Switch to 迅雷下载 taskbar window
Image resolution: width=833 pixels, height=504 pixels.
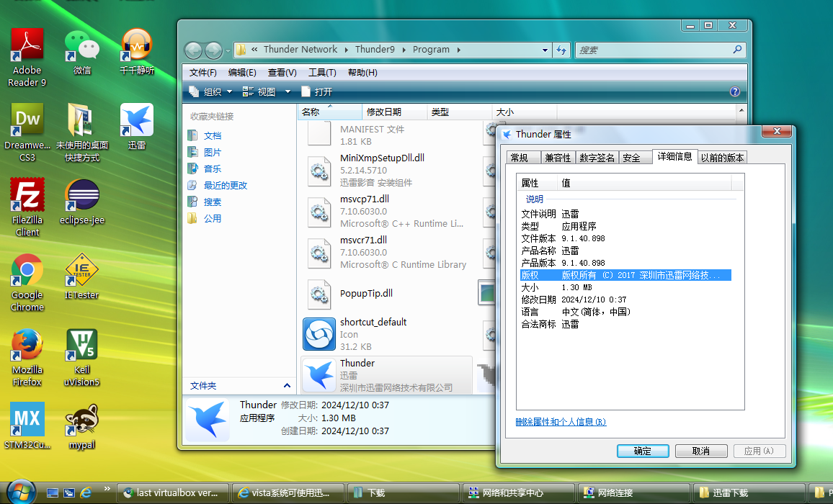coord(749,493)
